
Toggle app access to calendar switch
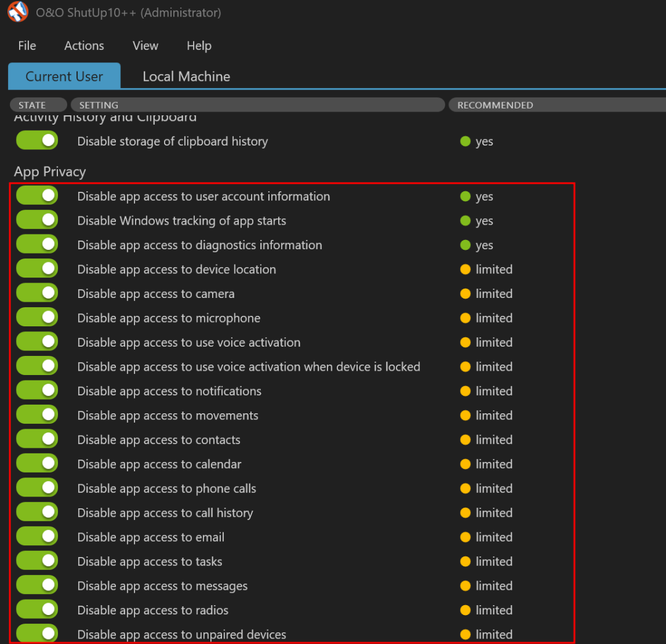(37, 463)
